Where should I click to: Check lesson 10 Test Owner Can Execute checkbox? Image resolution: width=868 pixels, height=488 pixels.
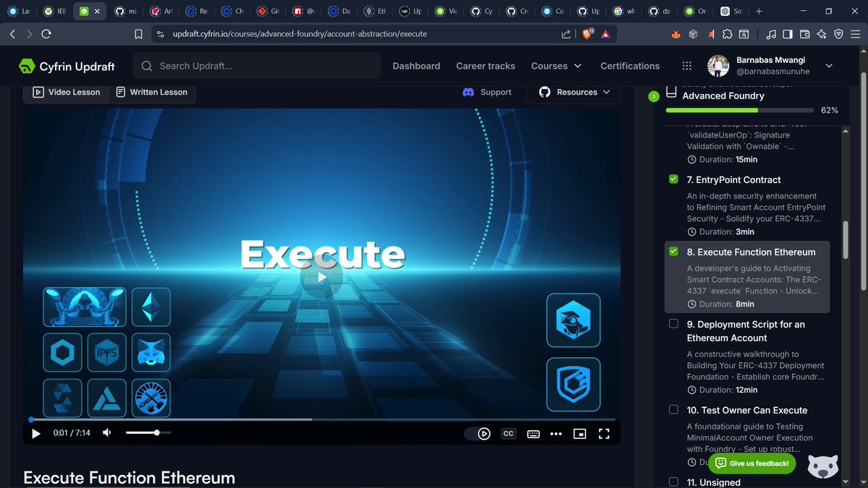click(x=673, y=410)
